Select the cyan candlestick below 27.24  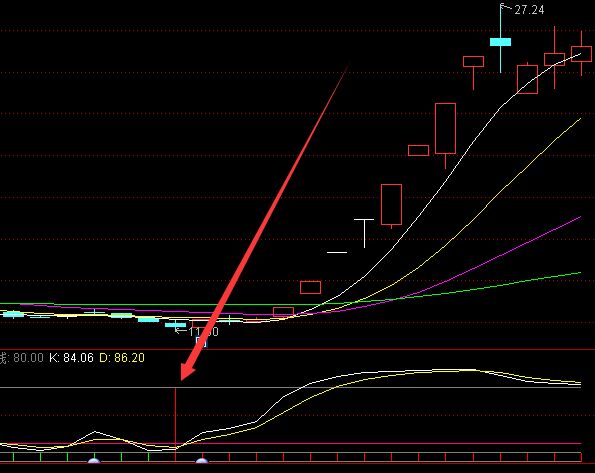[501, 42]
